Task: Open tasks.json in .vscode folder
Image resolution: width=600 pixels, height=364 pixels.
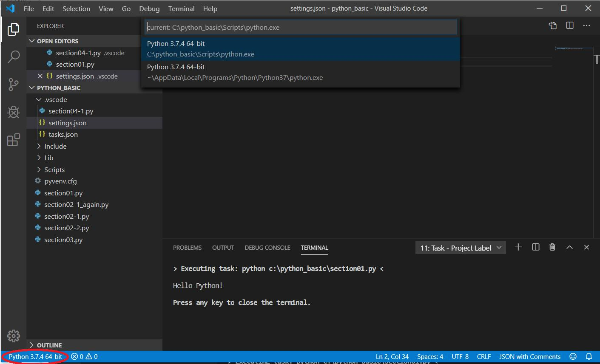Action: coord(63,134)
